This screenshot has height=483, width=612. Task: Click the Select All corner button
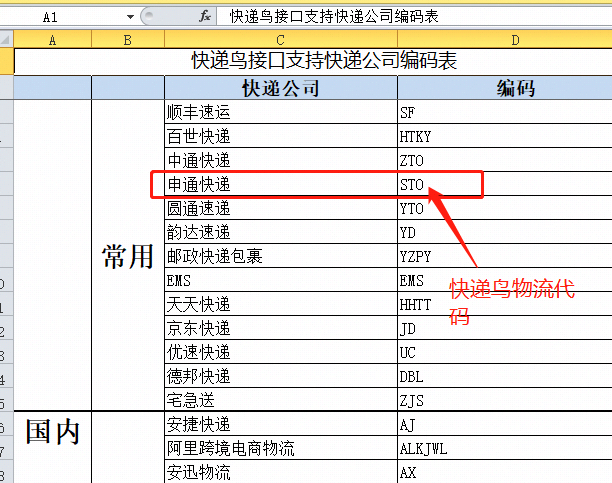[x=7, y=40]
